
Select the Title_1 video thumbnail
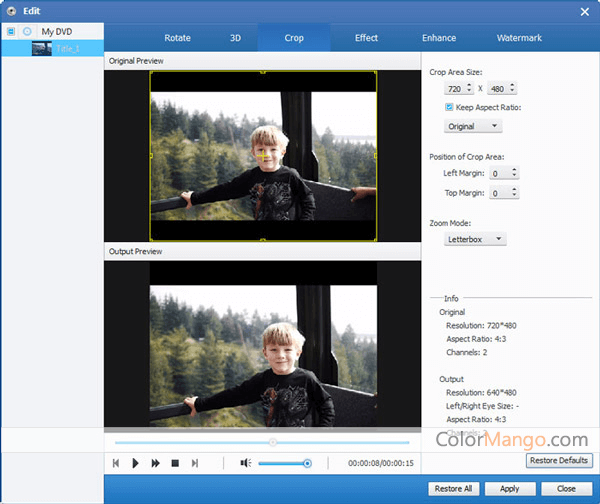point(42,48)
